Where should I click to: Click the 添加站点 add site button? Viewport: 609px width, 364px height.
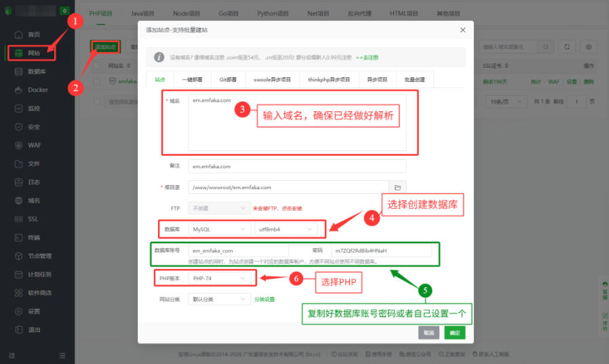click(x=105, y=47)
